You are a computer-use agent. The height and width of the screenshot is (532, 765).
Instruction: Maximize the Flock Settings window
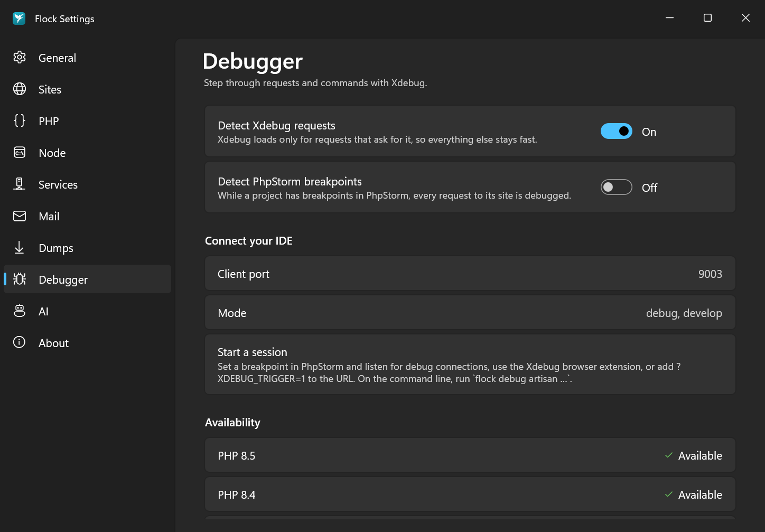707,18
